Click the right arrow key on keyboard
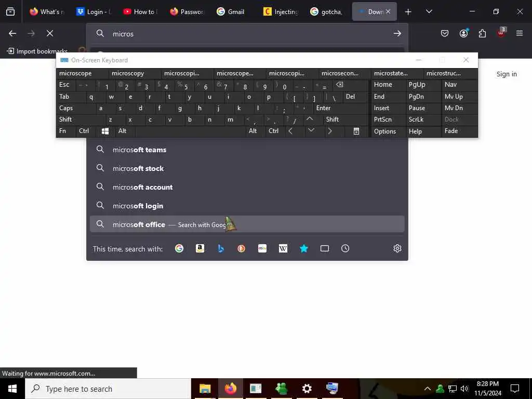Screen dimensions: 532x399 (x=330, y=131)
